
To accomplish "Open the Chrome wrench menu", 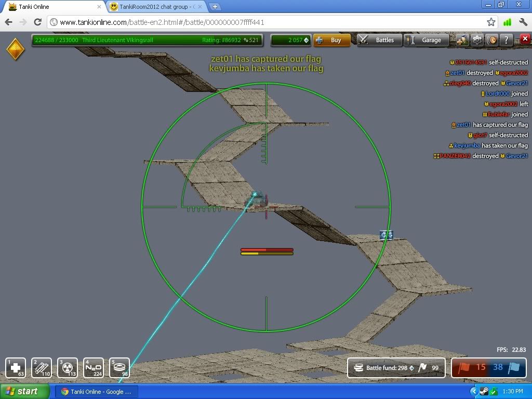I will point(523,22).
